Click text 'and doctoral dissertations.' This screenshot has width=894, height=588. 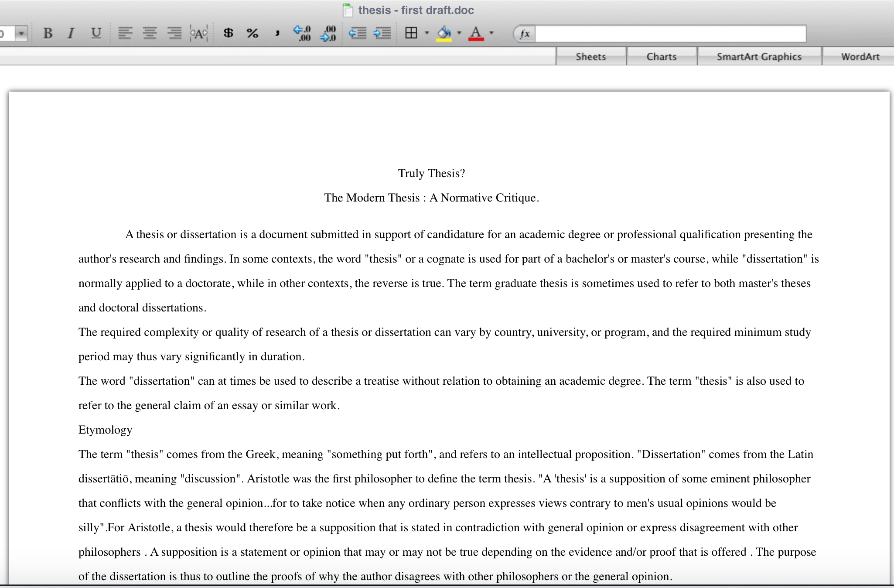click(142, 308)
